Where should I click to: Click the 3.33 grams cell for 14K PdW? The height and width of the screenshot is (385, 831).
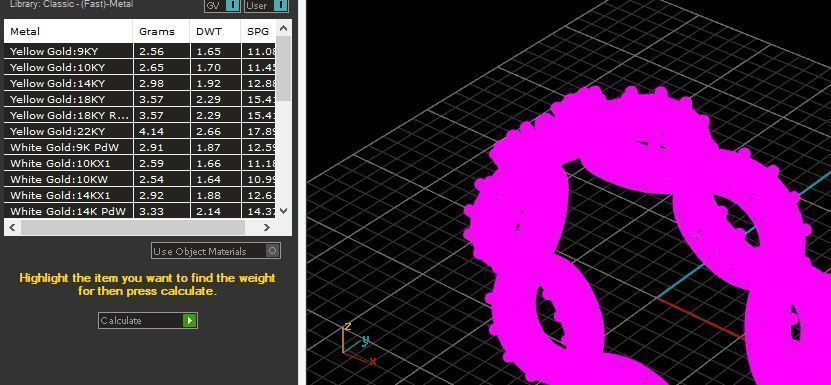pos(161,211)
